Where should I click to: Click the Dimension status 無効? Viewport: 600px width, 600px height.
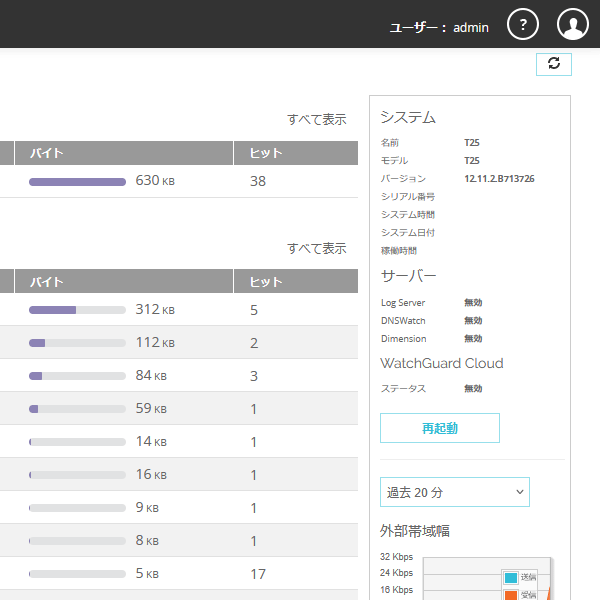pyautogui.click(x=473, y=339)
